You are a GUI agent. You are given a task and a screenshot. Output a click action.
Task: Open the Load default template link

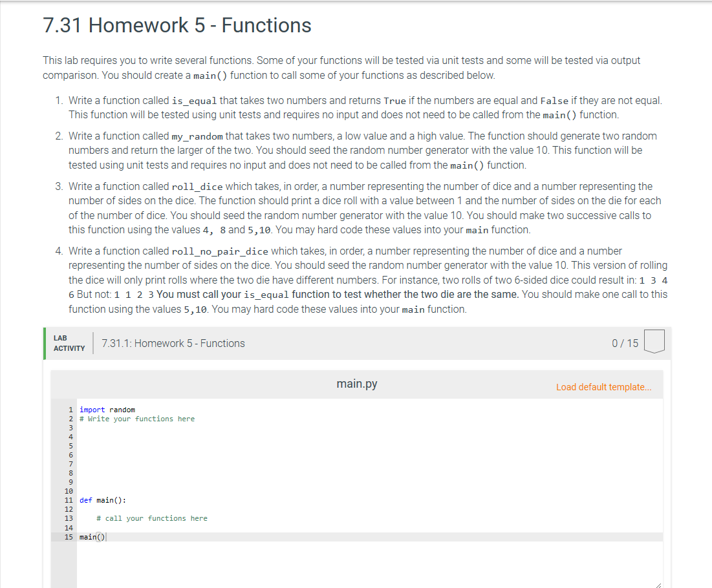(x=603, y=386)
